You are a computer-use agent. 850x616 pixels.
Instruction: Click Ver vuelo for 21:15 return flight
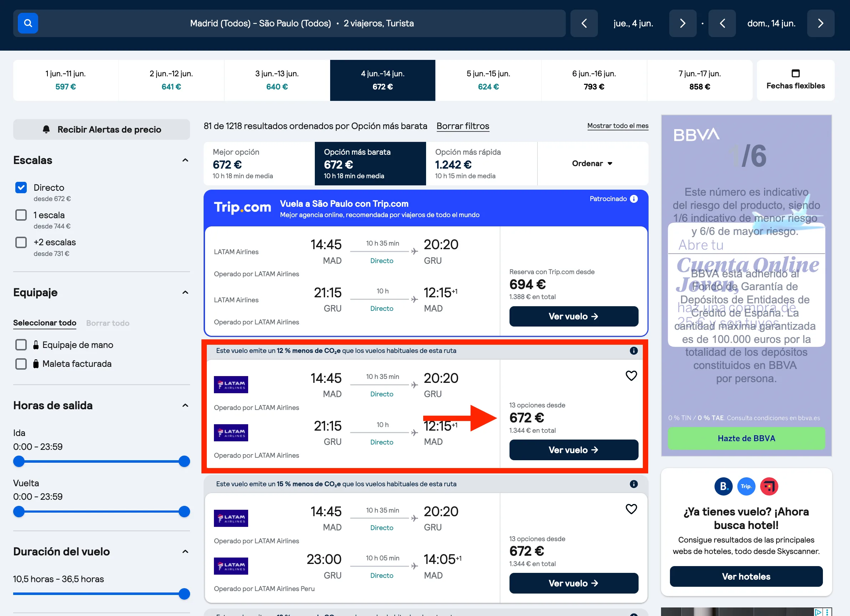pyautogui.click(x=574, y=450)
